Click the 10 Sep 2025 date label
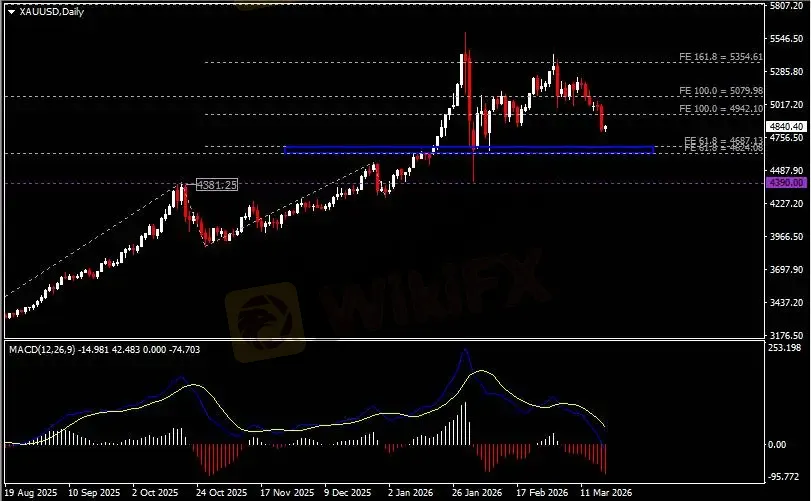Image resolution: width=811 pixels, height=501 pixels. coord(94,493)
